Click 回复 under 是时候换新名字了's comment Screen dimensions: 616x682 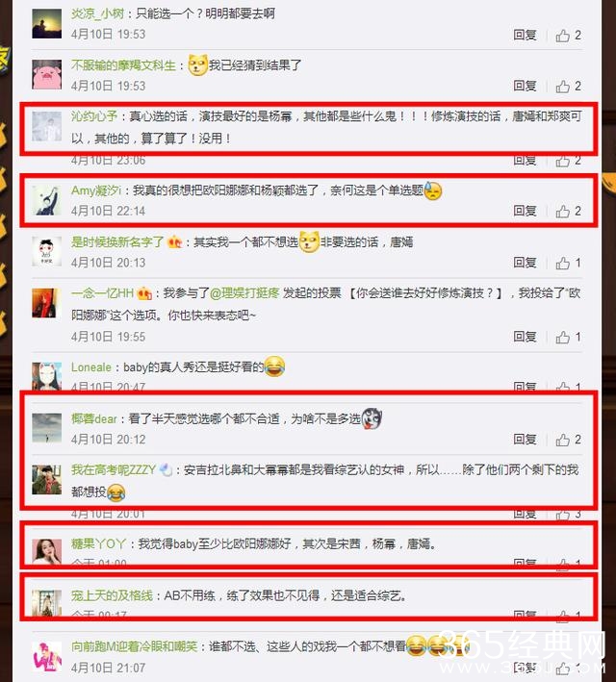point(525,263)
